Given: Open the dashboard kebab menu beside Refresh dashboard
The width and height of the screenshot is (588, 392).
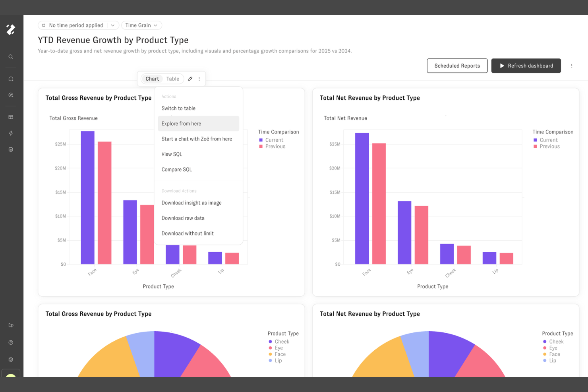Looking at the screenshot, I should [572, 66].
